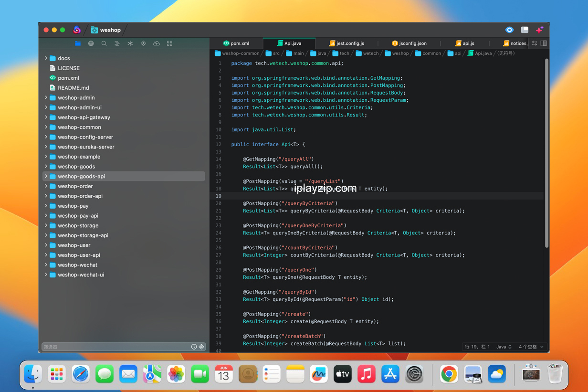The image size is (588, 392).
Task: Open the search magnifier sidebar icon
Action: (104, 43)
